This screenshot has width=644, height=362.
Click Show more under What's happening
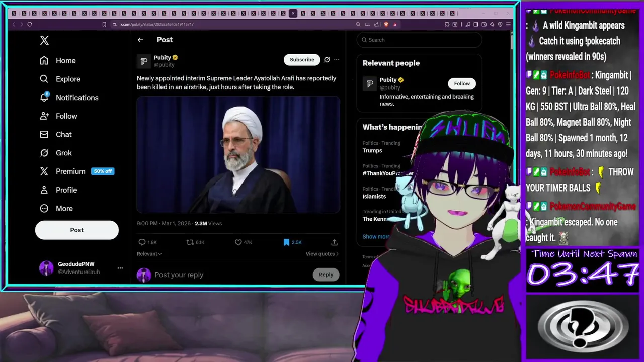coord(376,236)
